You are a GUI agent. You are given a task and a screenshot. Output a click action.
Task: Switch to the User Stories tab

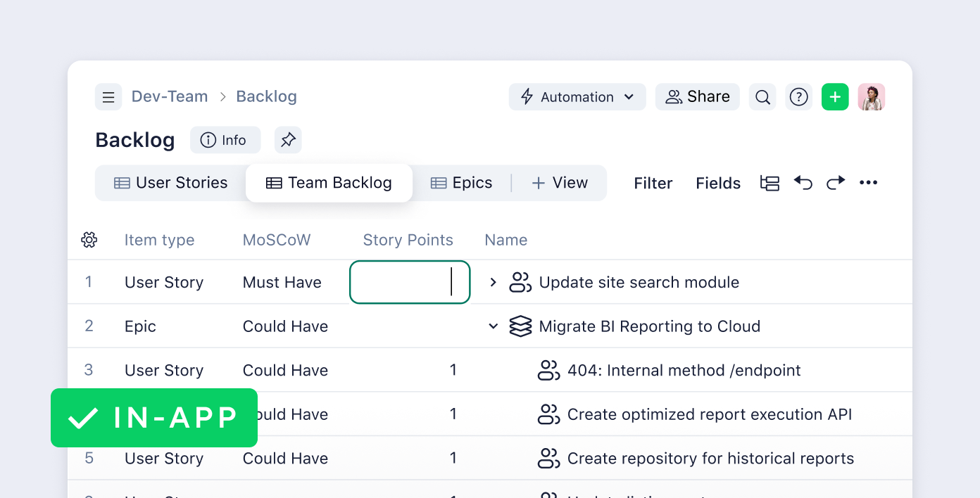point(171,183)
